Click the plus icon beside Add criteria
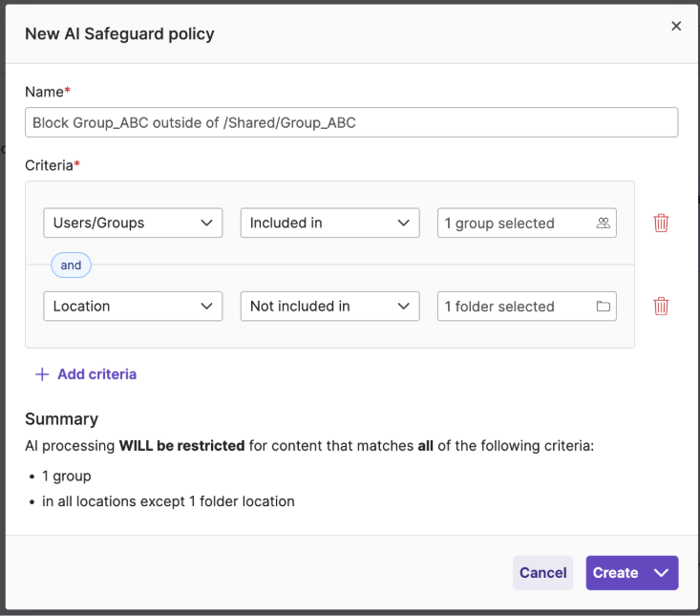The image size is (700, 616). pos(41,374)
